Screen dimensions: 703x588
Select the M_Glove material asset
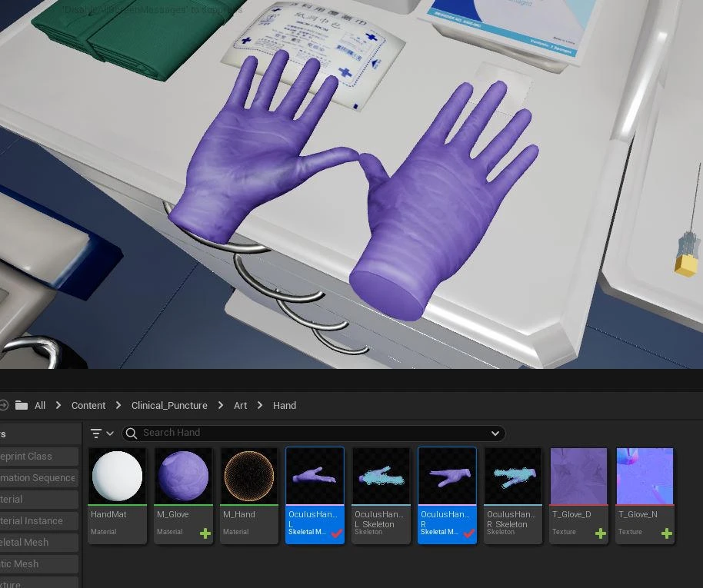coord(183,495)
